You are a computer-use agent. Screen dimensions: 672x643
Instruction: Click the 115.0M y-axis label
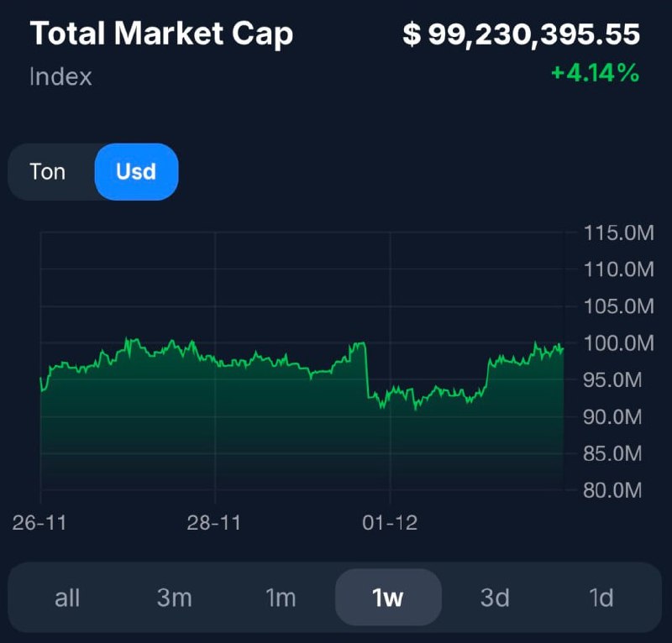(x=618, y=233)
